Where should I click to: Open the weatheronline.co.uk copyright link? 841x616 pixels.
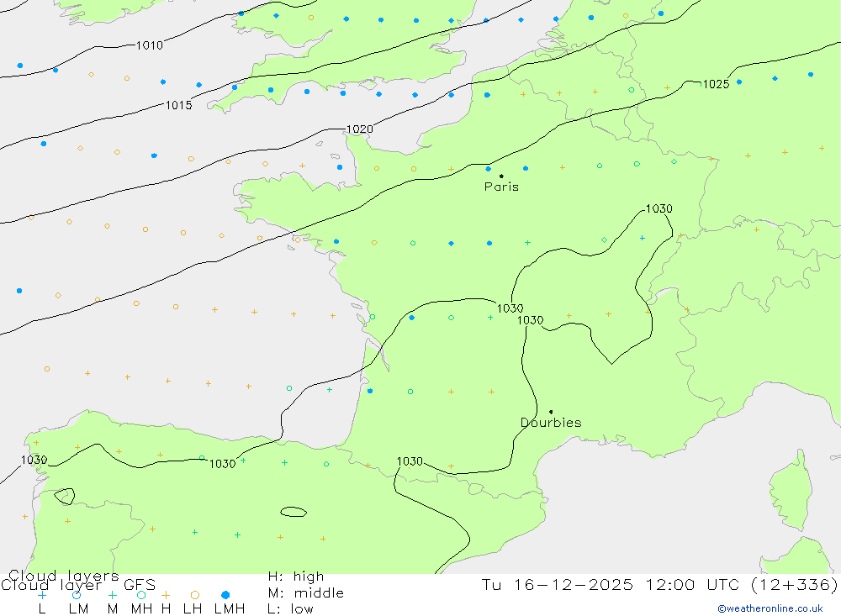pos(770,608)
